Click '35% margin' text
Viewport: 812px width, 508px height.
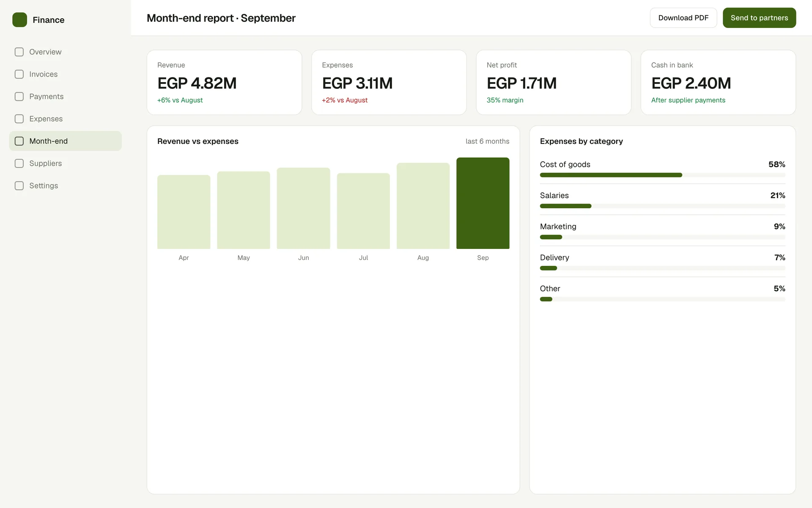pyautogui.click(x=505, y=100)
